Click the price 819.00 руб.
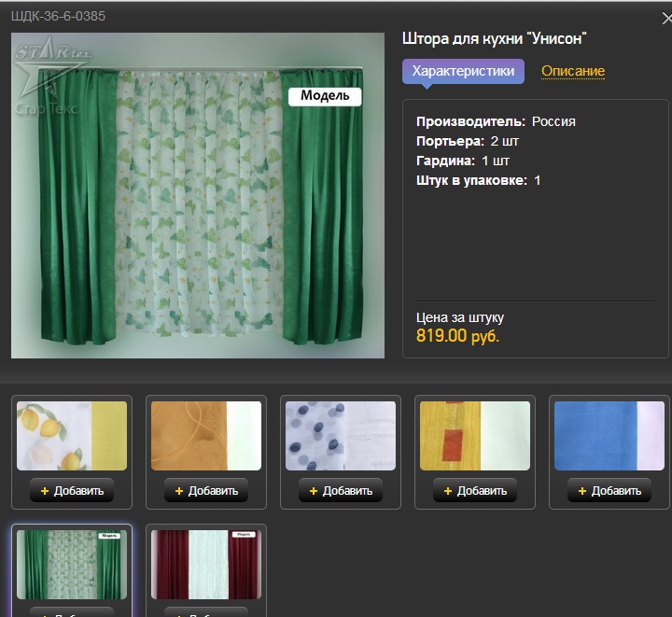This screenshot has width=672, height=617. click(457, 335)
